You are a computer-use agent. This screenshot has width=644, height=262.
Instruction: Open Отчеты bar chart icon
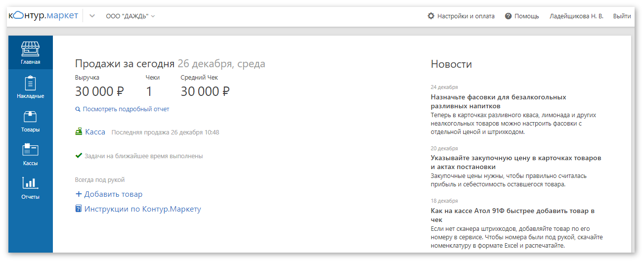coord(30,184)
